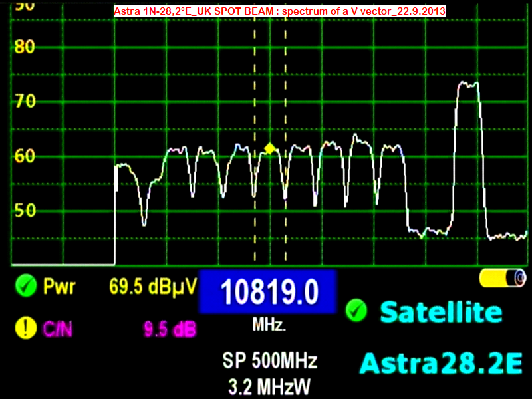Click the Pwr label
The width and height of the screenshot is (532, 399).
click(x=59, y=287)
